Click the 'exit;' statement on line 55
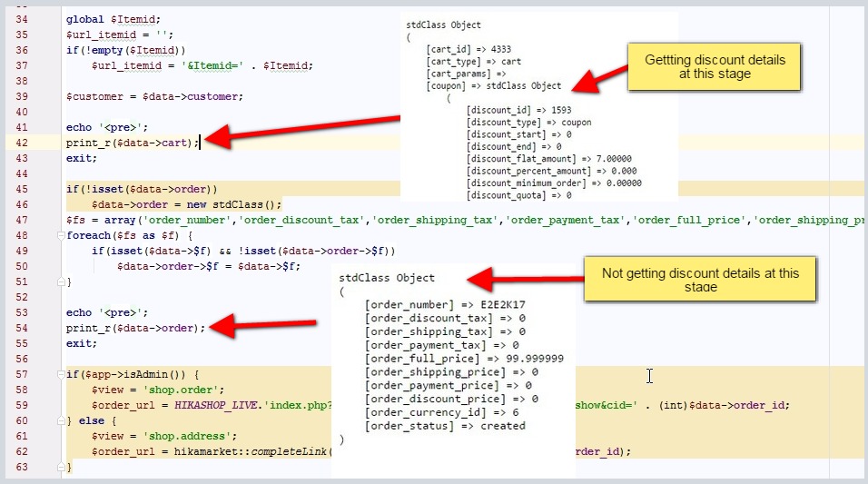This screenshot has width=868, height=484. point(82,344)
